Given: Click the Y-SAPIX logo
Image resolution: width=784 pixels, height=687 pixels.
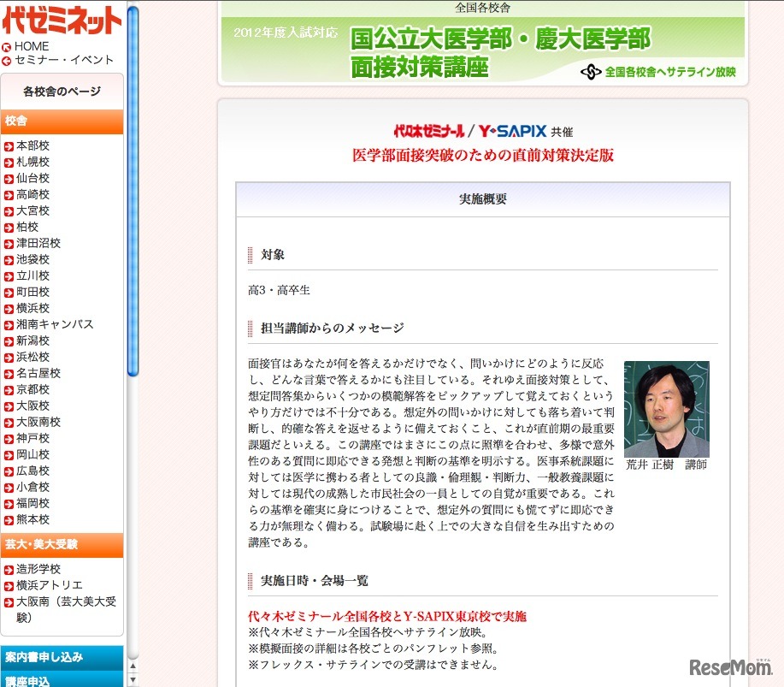Looking at the screenshot, I should [x=512, y=131].
